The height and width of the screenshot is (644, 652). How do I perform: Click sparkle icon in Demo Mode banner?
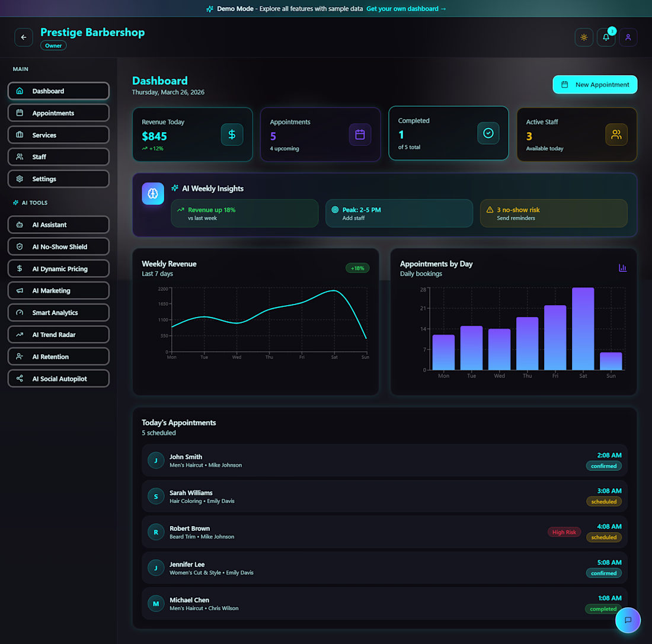pos(210,9)
